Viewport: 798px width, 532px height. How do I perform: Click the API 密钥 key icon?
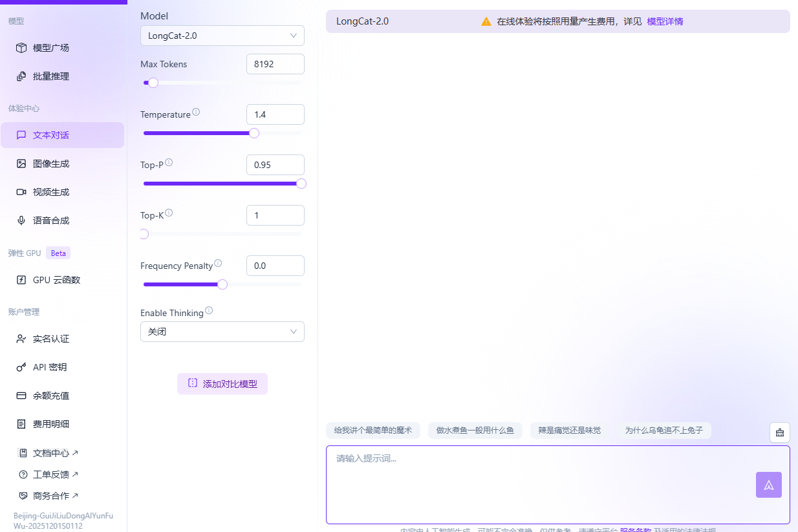pos(21,367)
